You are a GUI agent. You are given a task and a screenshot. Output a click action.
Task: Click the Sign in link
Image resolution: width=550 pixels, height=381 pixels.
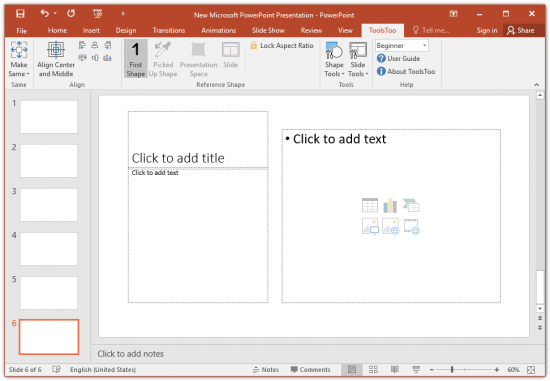tap(487, 31)
